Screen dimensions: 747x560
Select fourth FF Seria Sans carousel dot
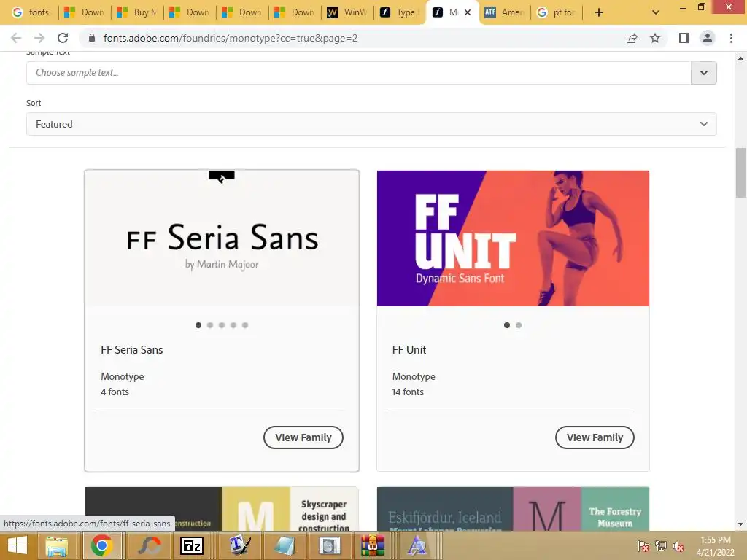point(233,325)
